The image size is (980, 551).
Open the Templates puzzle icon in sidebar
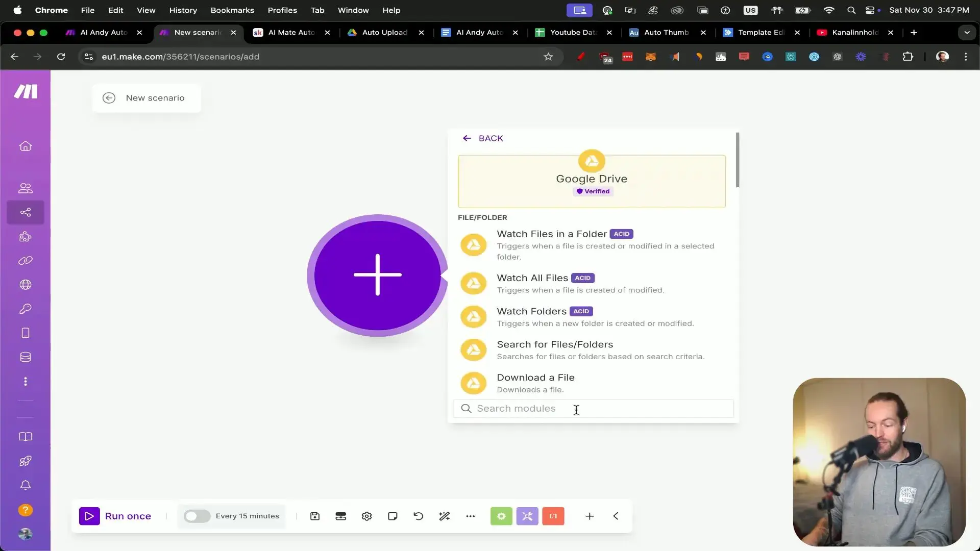pyautogui.click(x=26, y=237)
